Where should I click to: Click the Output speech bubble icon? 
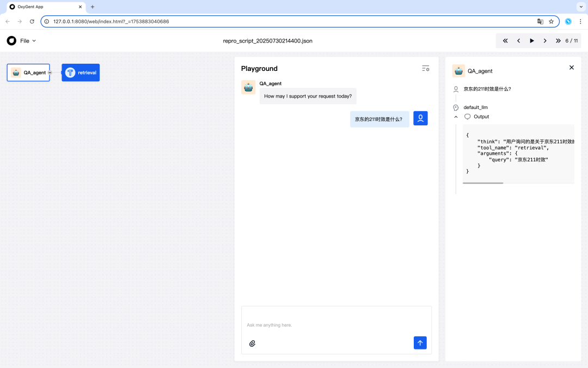(x=467, y=117)
